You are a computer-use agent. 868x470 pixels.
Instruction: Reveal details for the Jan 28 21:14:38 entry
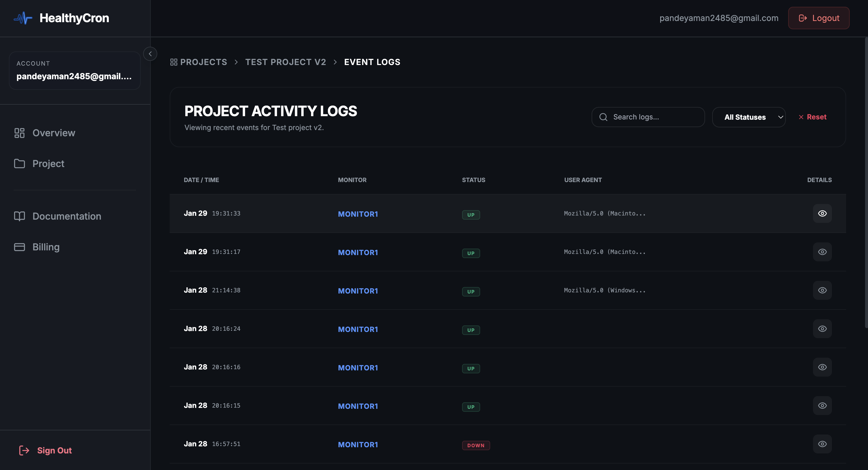[822, 290]
